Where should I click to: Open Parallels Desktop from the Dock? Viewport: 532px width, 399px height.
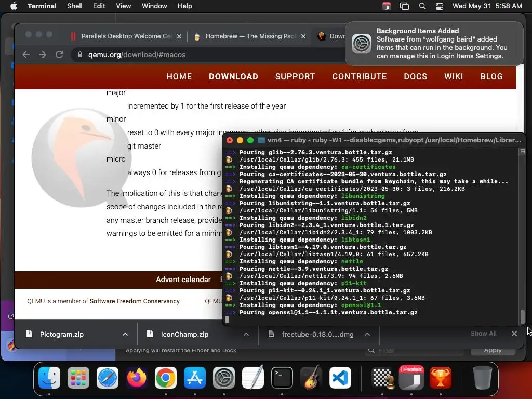point(411,378)
